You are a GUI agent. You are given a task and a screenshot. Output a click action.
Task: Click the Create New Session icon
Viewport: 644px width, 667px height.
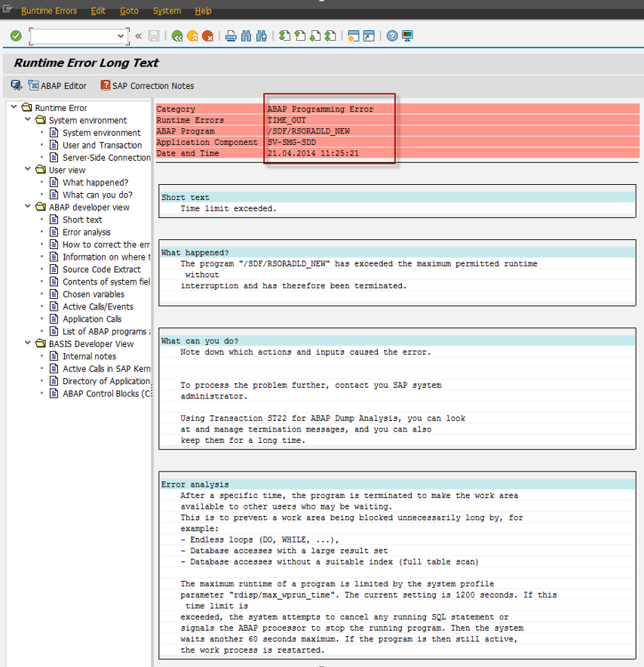pyautogui.click(x=353, y=35)
